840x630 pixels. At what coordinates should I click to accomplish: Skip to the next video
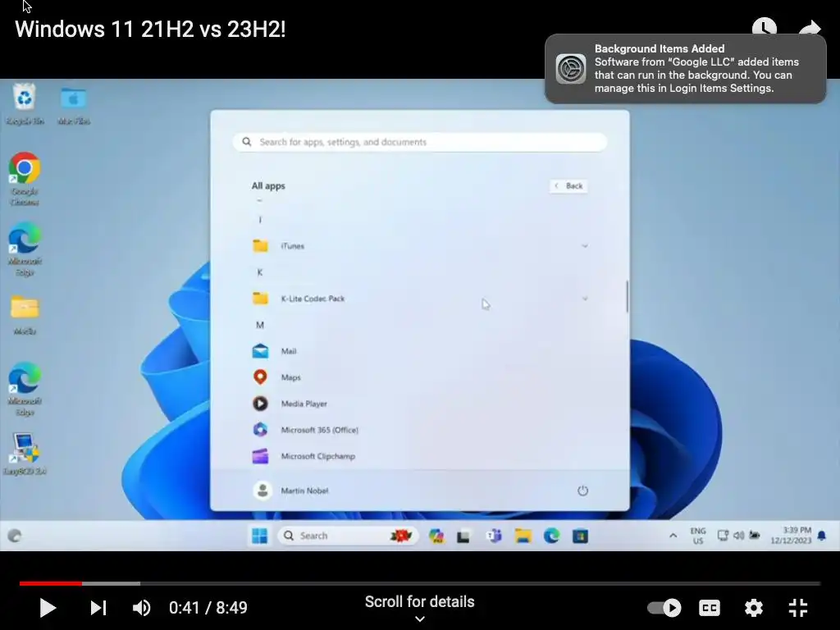click(x=98, y=608)
